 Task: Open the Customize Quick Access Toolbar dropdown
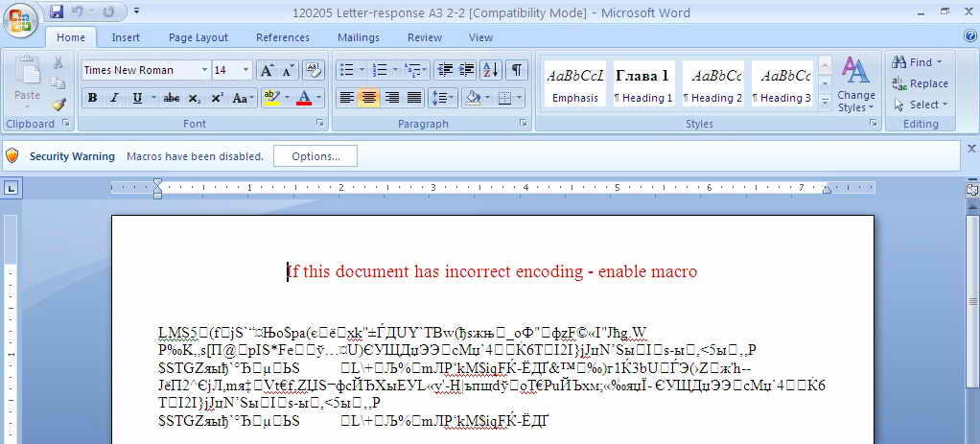(137, 12)
